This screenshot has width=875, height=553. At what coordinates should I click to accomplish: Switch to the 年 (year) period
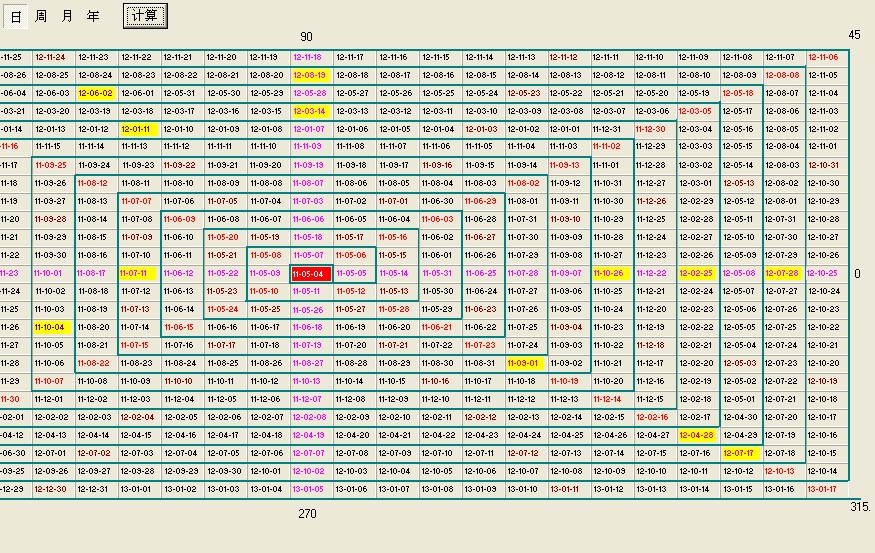(93, 17)
